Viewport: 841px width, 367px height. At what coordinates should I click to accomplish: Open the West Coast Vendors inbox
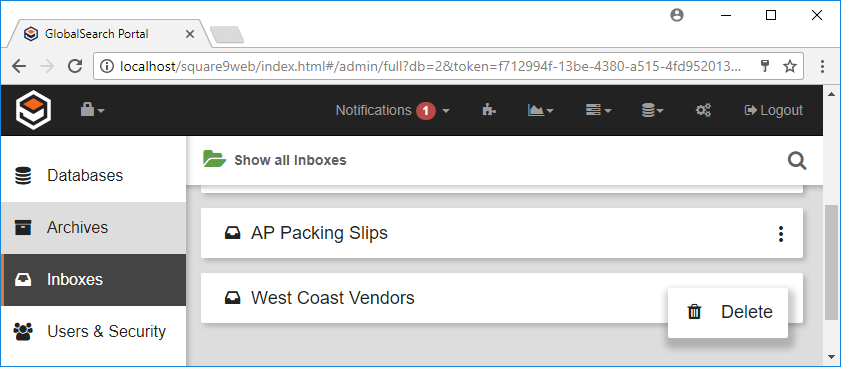[333, 298]
